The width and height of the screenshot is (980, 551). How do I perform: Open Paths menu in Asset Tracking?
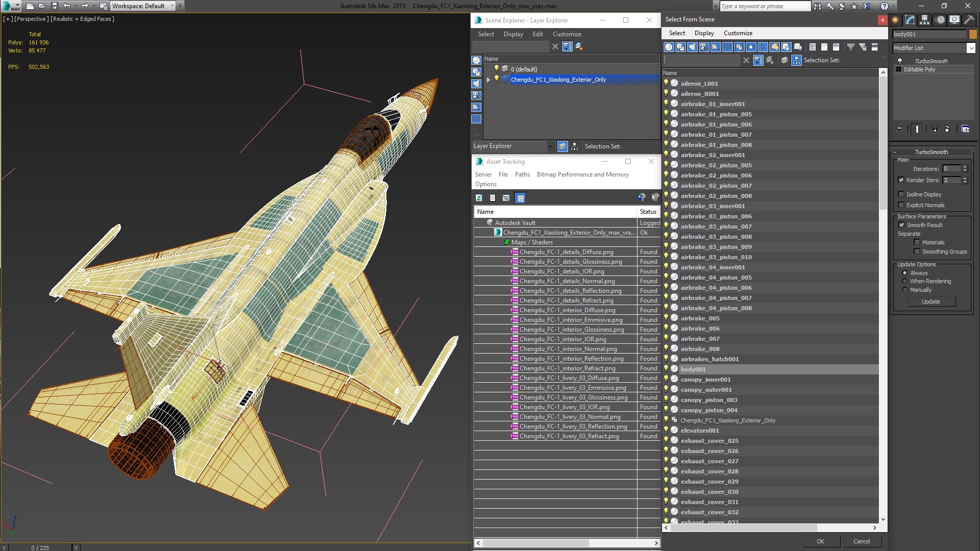522,174
